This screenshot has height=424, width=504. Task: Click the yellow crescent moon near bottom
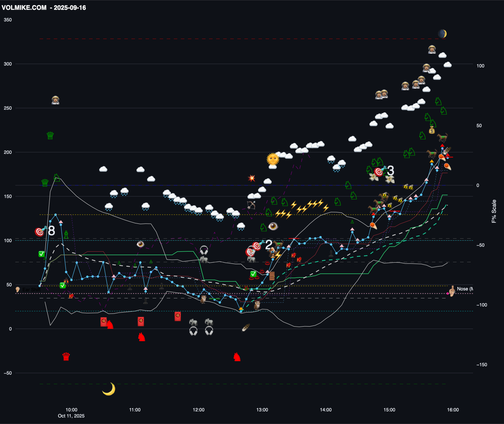(x=109, y=389)
